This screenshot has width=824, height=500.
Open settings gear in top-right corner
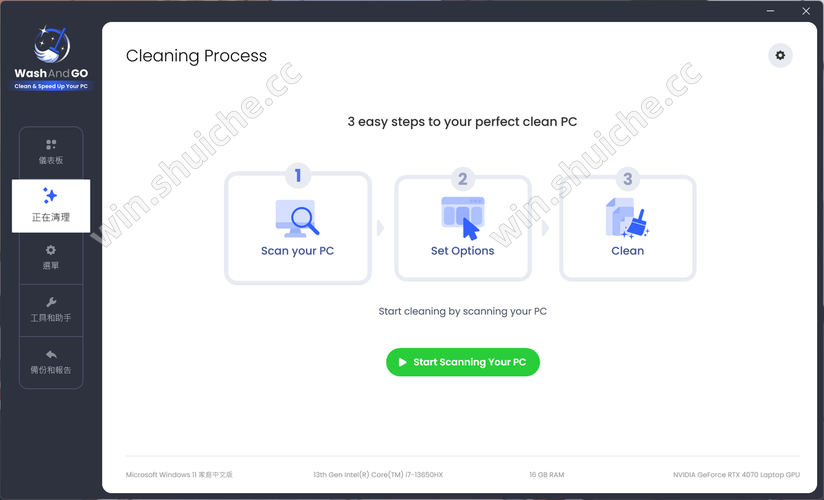click(780, 55)
